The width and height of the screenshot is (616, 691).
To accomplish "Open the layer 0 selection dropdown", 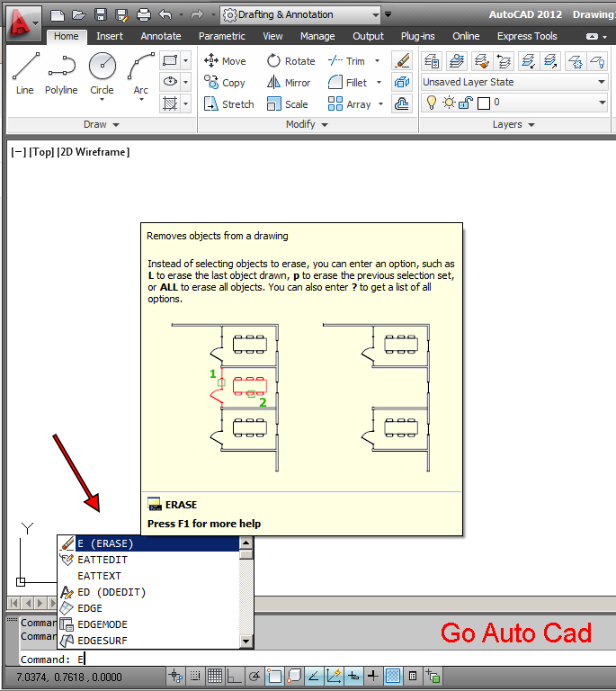I will click(602, 103).
